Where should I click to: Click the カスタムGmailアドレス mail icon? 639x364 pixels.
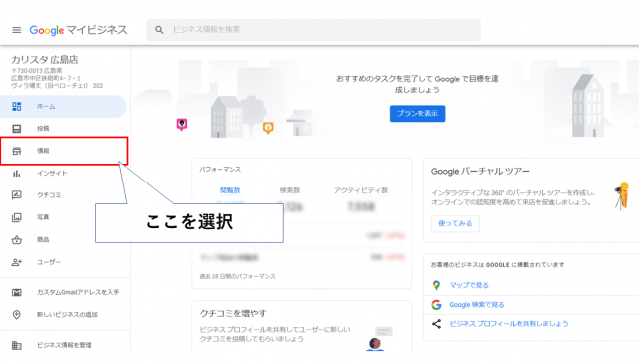click(x=17, y=293)
